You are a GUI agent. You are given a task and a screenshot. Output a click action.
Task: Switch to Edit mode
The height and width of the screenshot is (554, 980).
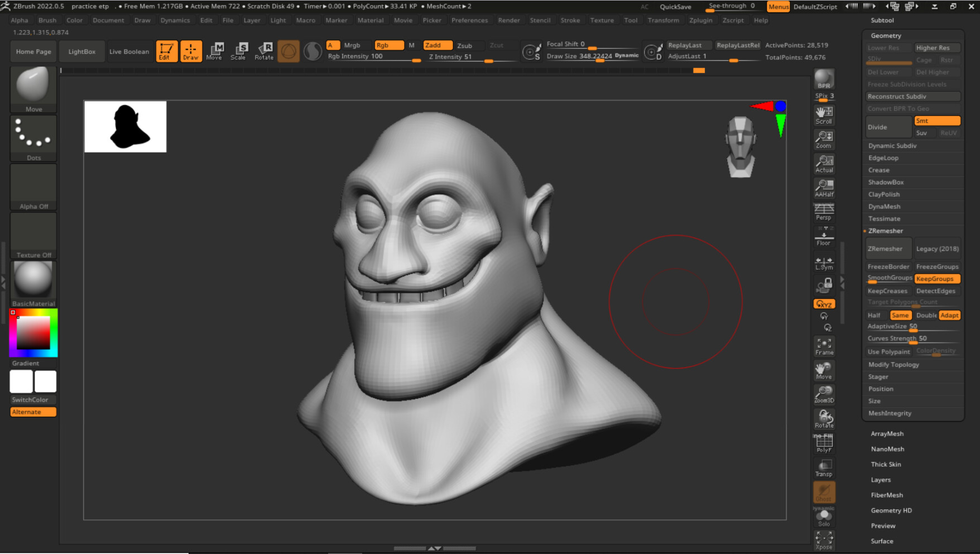click(166, 51)
